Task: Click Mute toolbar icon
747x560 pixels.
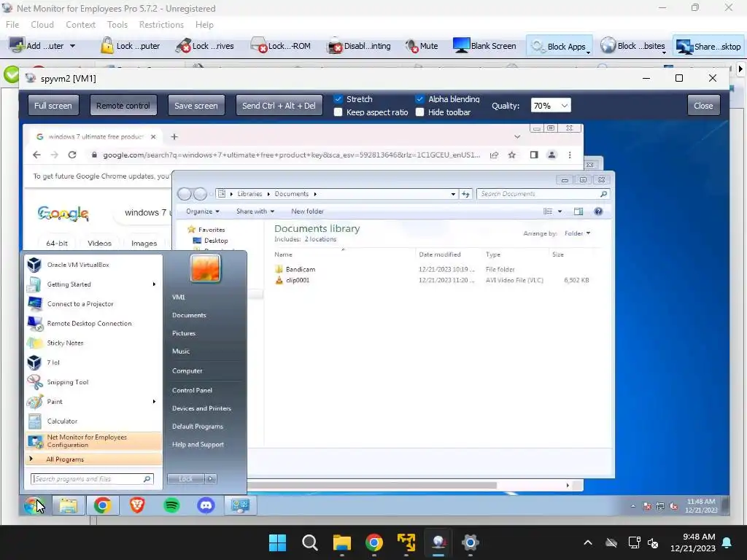Action: coord(411,46)
